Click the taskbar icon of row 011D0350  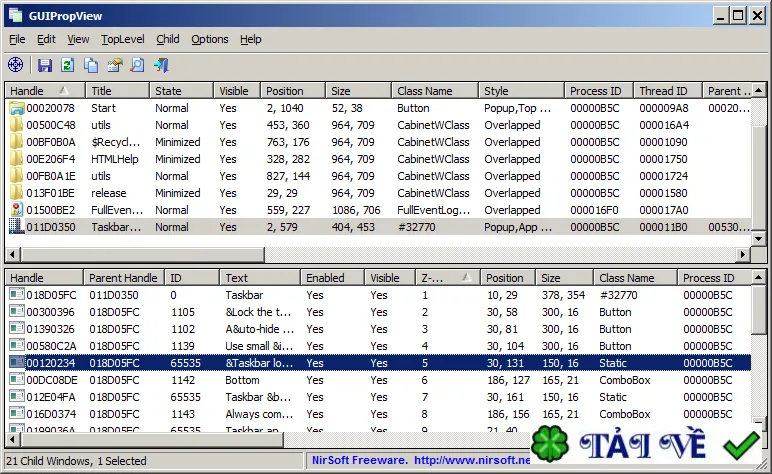pos(17,226)
